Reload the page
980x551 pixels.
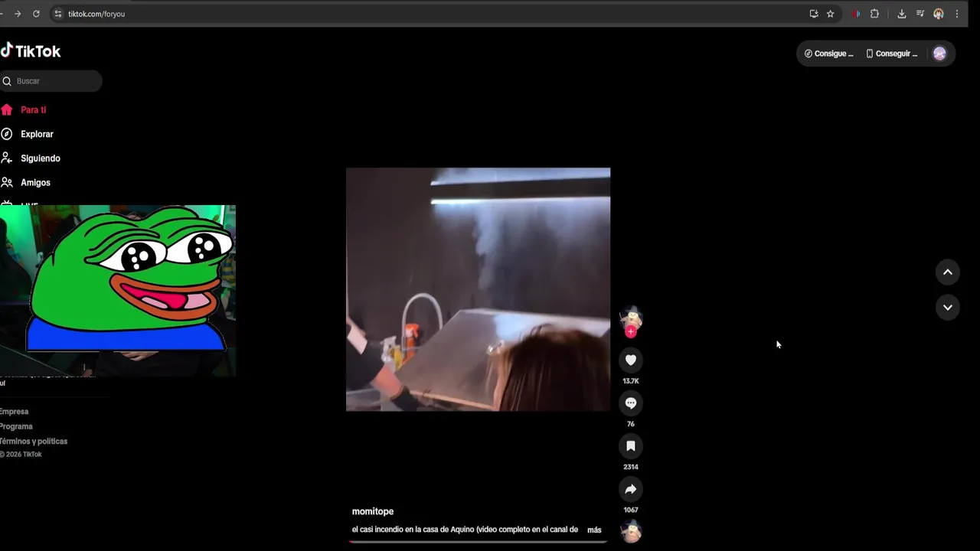pos(36,14)
